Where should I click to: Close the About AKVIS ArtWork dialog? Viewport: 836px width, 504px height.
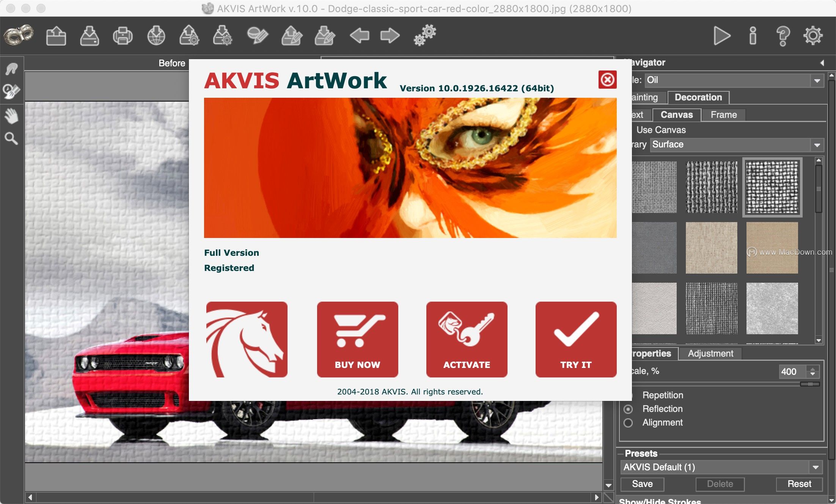(607, 80)
